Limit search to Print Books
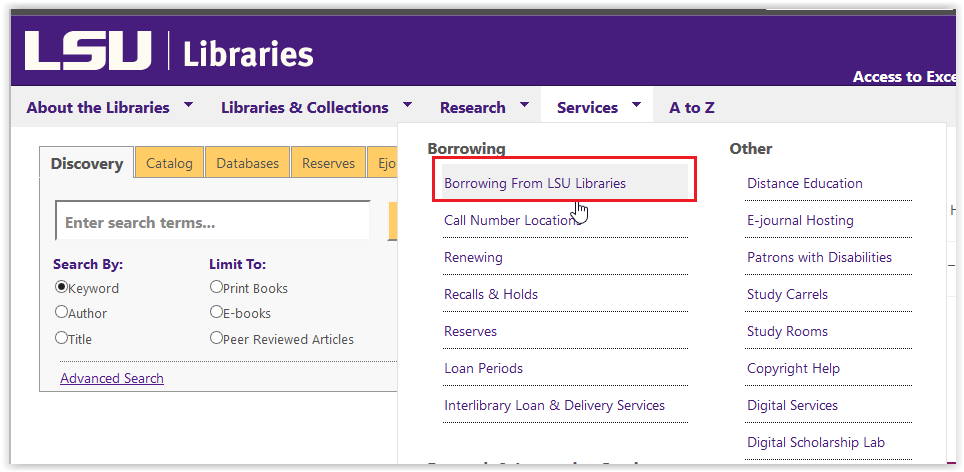Screen dimensions: 964x472 tap(216, 287)
